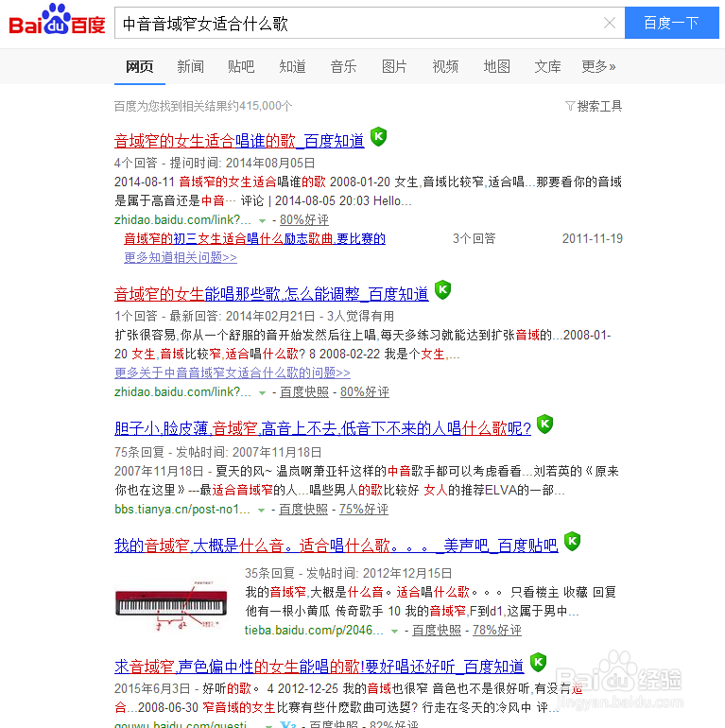
Task: Switch to the 新闻 tab
Action: pyautogui.click(x=190, y=67)
